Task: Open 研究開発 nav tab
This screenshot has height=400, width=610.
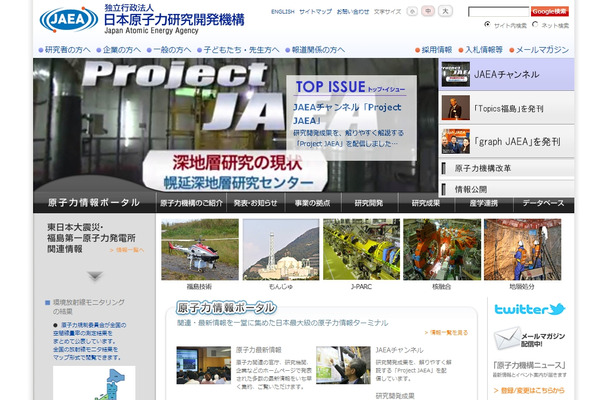Action: pos(369,203)
